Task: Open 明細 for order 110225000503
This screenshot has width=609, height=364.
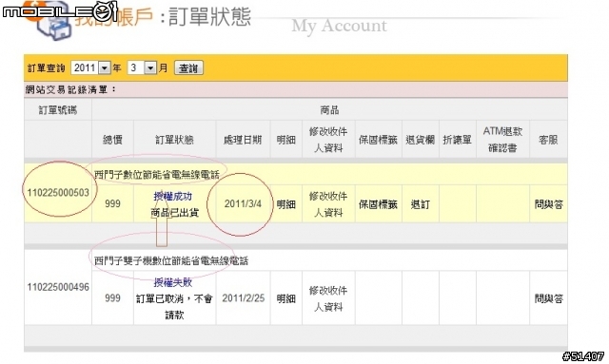Action: pos(286,204)
